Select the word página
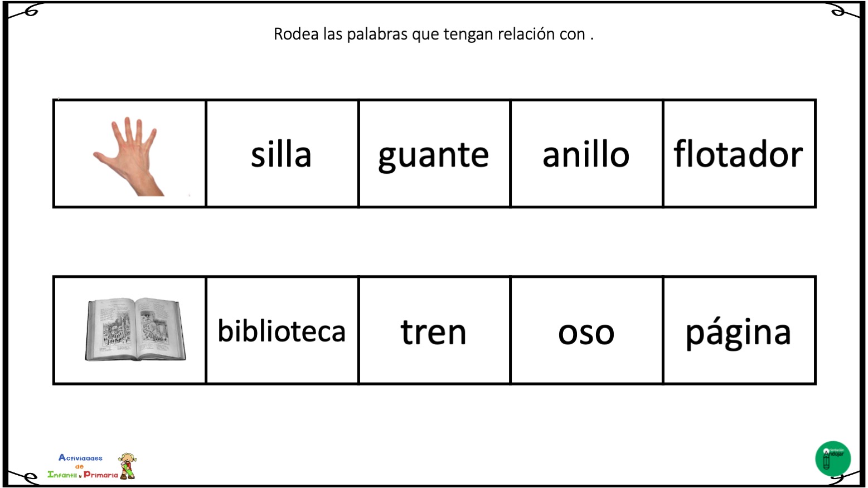The height and width of the screenshot is (488, 868). click(738, 334)
